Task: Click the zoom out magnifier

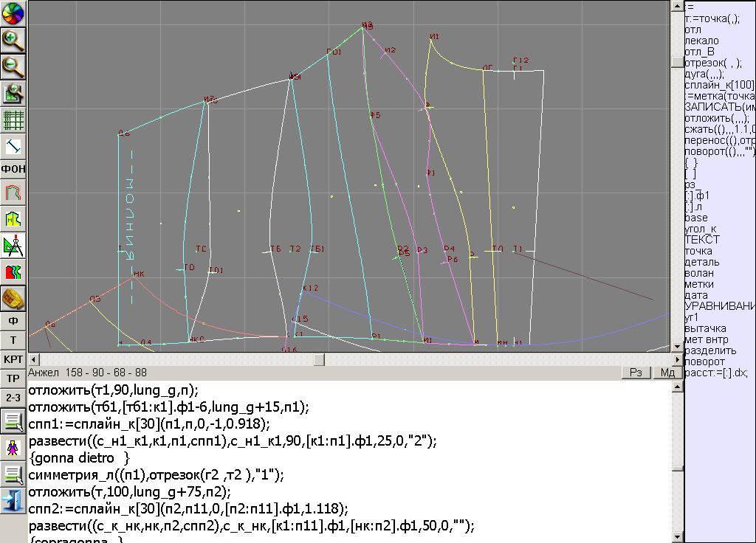Action: [x=13, y=66]
